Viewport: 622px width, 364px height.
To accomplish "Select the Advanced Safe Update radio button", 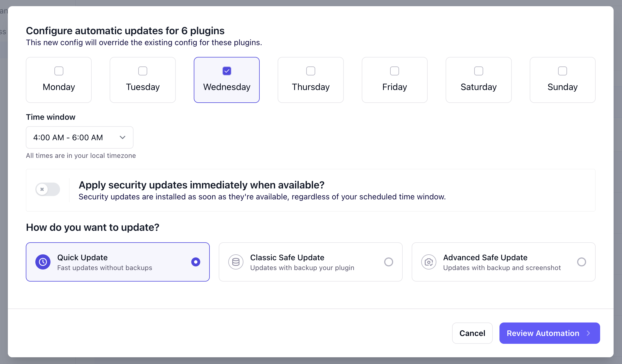I will [582, 262].
